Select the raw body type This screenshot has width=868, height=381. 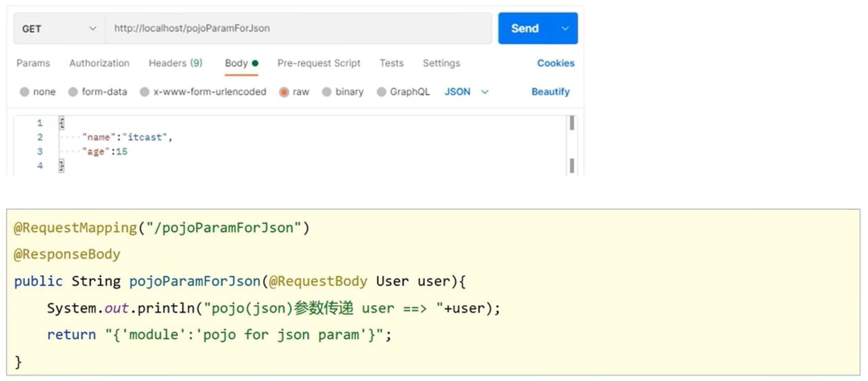(x=294, y=92)
